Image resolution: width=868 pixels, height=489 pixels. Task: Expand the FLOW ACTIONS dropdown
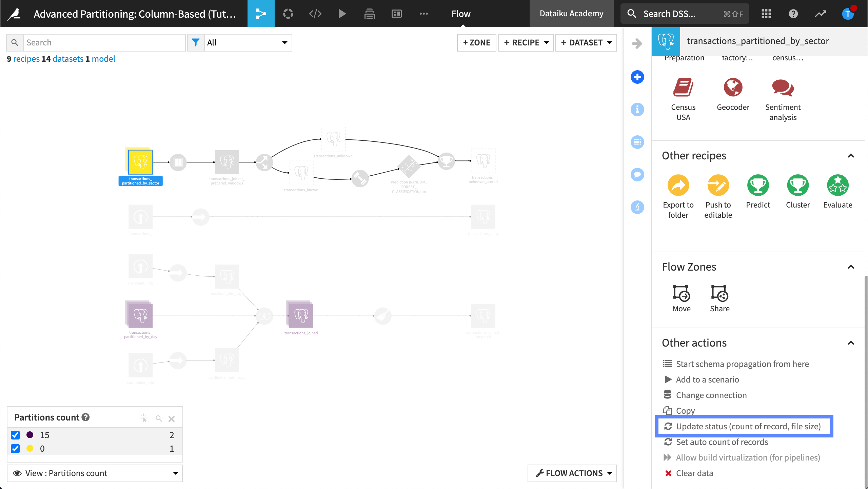[572, 473]
